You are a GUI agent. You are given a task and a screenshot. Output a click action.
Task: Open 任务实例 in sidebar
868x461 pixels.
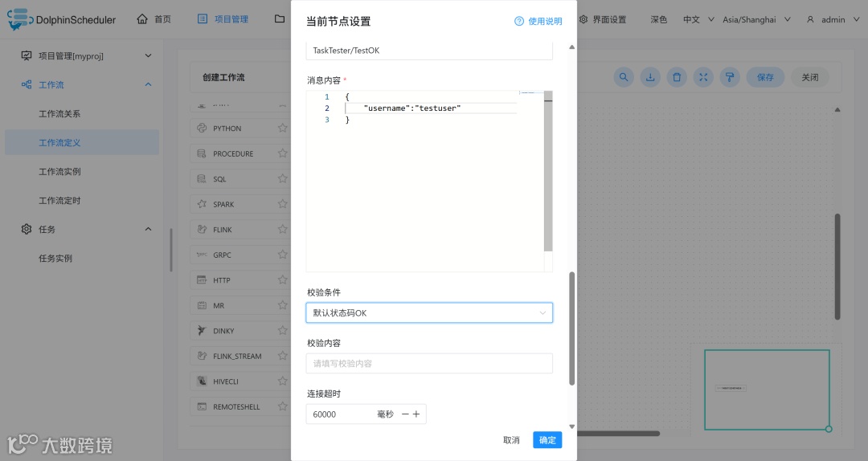click(55, 258)
